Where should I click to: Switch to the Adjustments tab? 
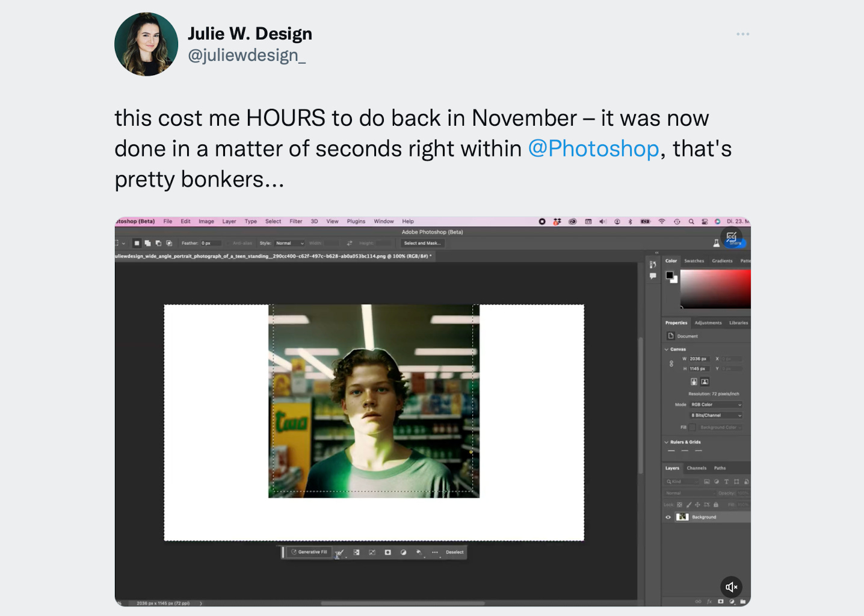pos(708,323)
